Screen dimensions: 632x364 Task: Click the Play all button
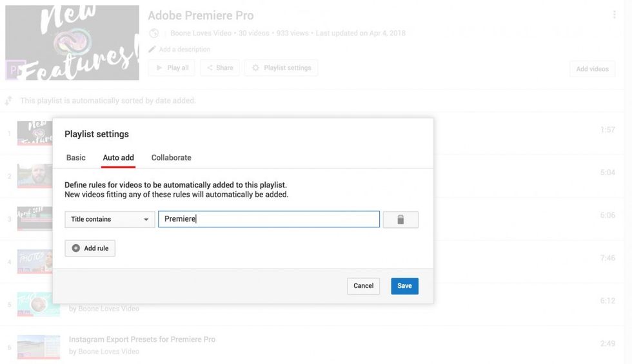(172, 68)
